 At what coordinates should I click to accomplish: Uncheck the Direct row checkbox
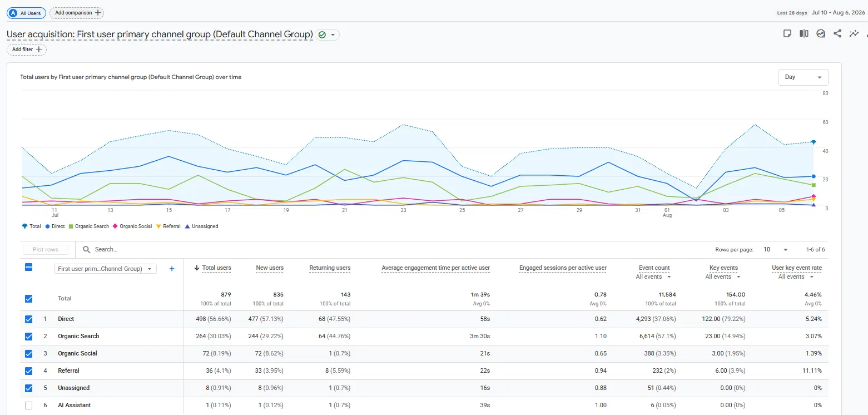(29, 319)
